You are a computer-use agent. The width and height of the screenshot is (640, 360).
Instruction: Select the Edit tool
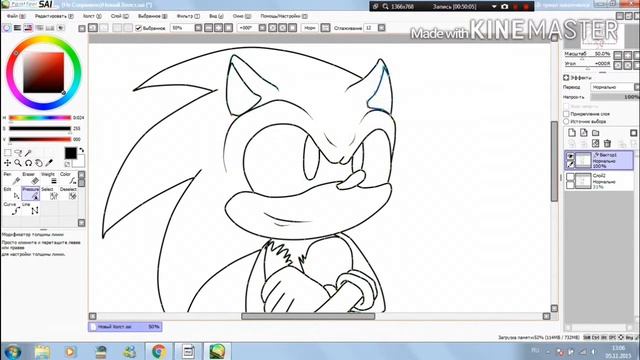(11, 193)
